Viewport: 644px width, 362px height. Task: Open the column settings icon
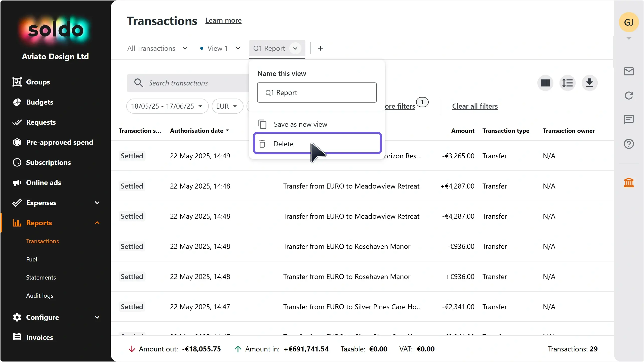(545, 83)
